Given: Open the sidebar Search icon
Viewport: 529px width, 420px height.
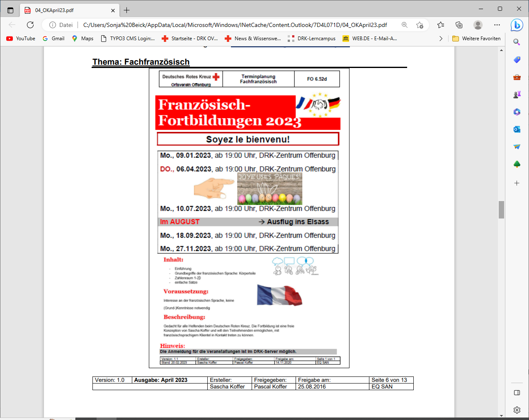Looking at the screenshot, I should coord(517,42).
